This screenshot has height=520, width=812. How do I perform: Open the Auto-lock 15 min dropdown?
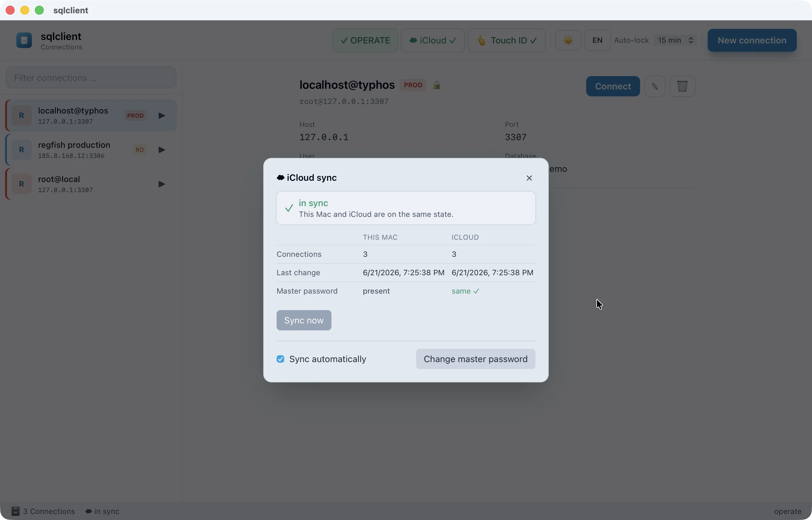click(676, 40)
